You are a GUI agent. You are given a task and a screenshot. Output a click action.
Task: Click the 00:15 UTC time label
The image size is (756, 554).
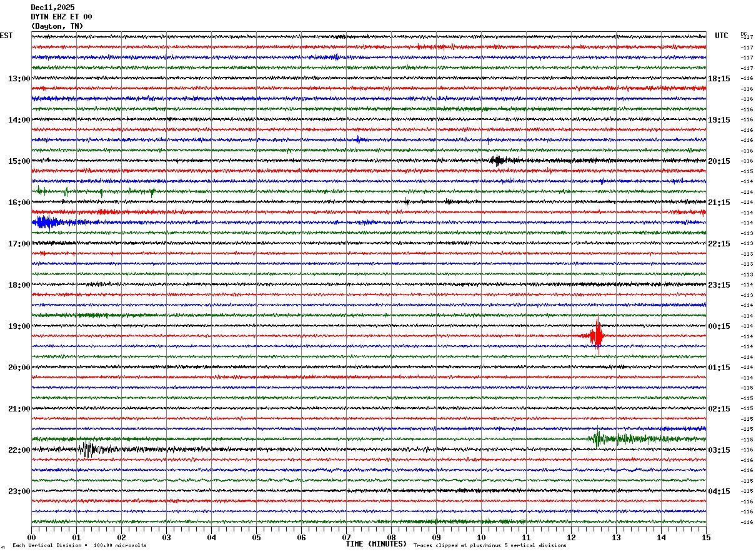pos(719,326)
